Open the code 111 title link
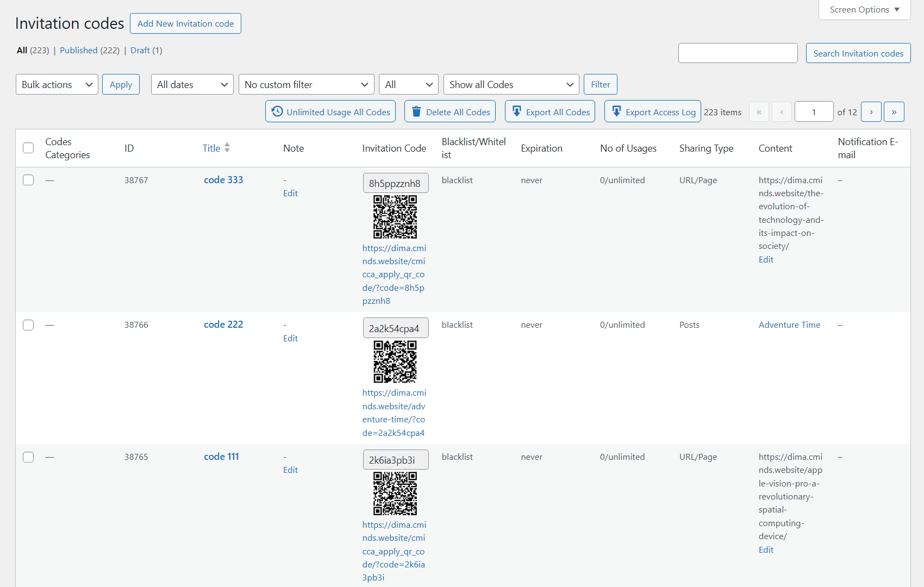Viewport: 924px width, 587px height. pyautogui.click(x=221, y=457)
